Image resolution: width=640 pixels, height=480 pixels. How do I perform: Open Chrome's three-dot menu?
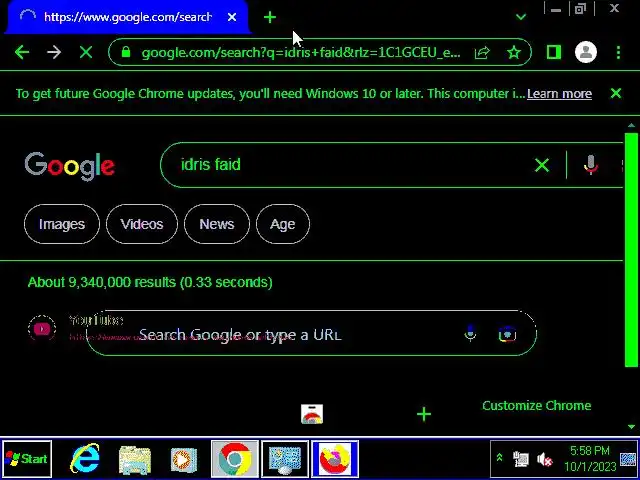[x=618, y=52]
